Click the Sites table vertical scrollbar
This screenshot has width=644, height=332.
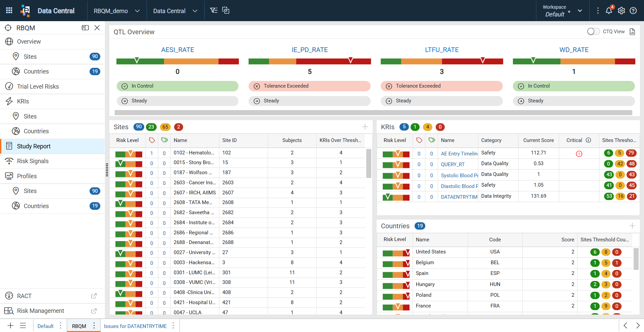(x=369, y=163)
